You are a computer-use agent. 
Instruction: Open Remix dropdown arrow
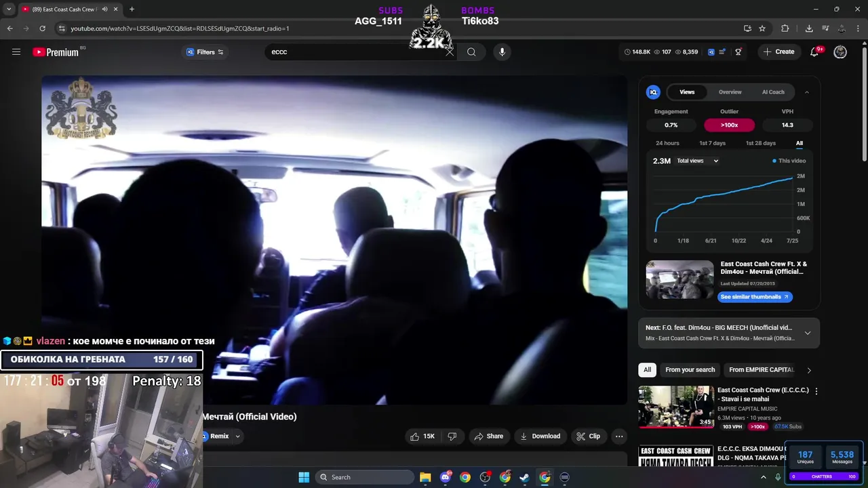[x=237, y=436]
